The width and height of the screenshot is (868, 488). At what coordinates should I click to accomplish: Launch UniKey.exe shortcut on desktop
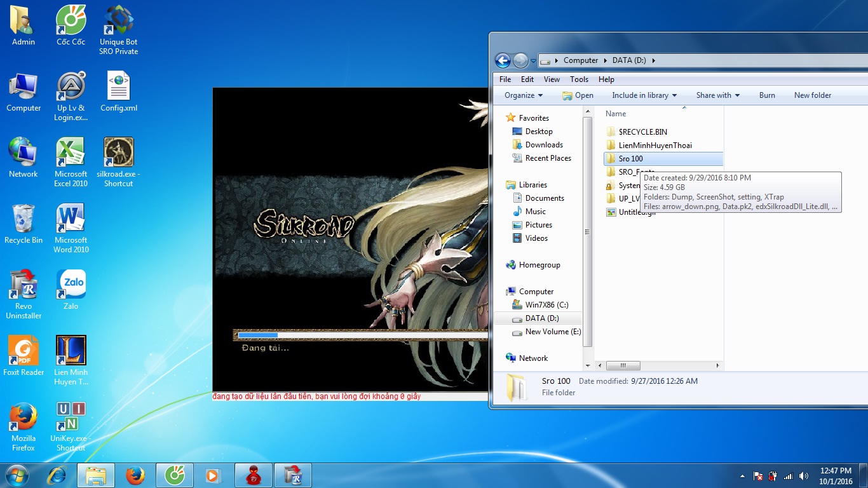pos(71,427)
